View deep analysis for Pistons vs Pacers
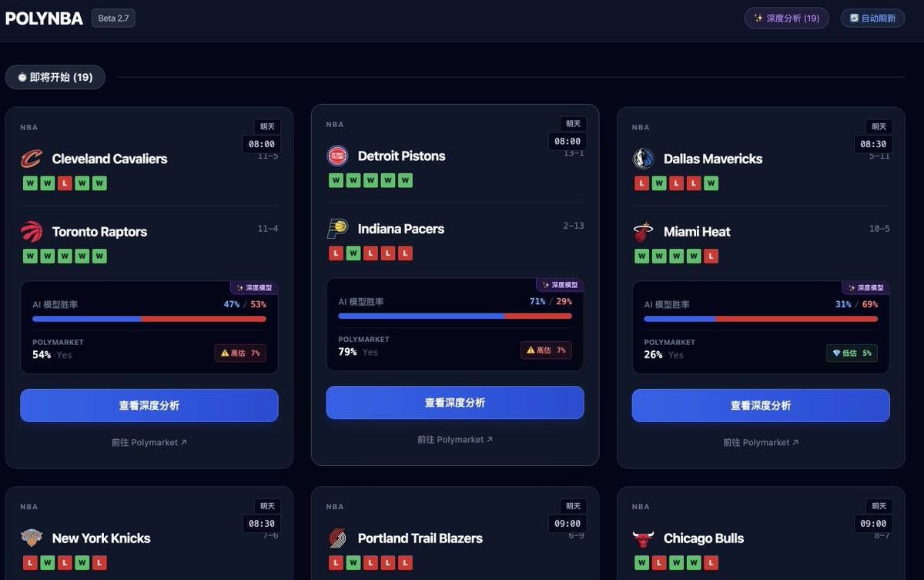 (455, 402)
